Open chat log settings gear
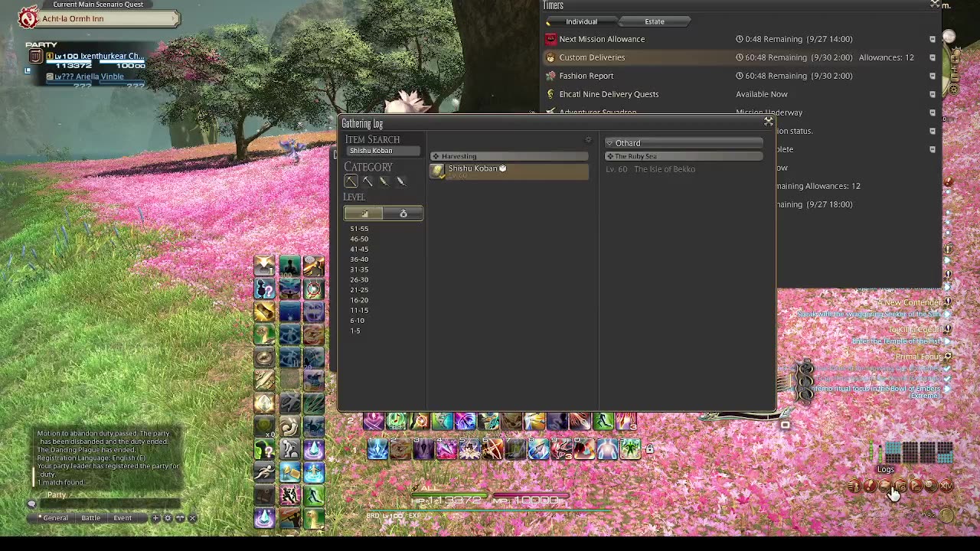 pyautogui.click(x=168, y=518)
